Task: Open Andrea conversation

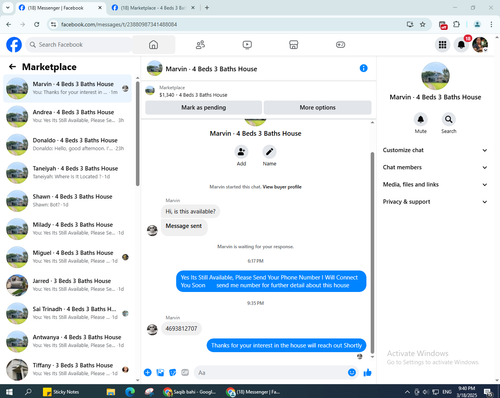Action: [x=67, y=116]
